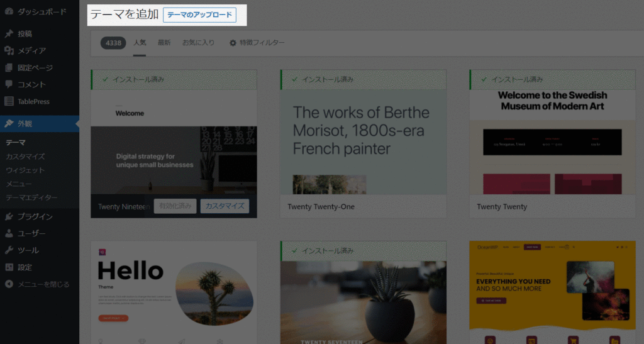Click the sliders icon beside 設定
This screenshot has height=344, width=644.
coord(9,267)
